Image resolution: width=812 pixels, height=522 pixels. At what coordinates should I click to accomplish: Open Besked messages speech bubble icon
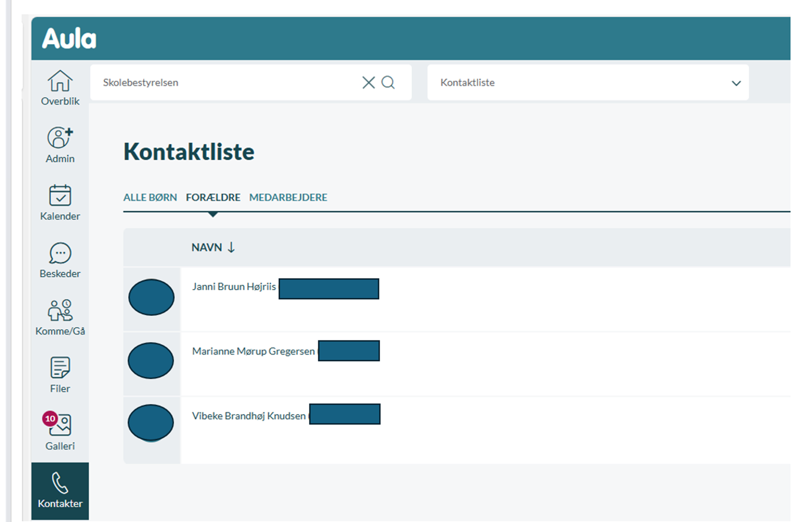[x=60, y=260]
